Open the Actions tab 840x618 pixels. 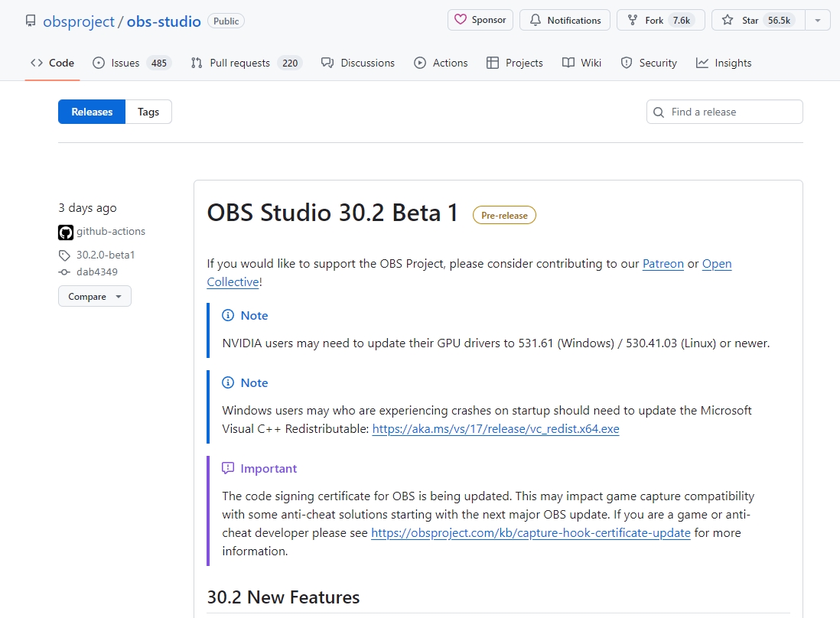pyautogui.click(x=441, y=63)
